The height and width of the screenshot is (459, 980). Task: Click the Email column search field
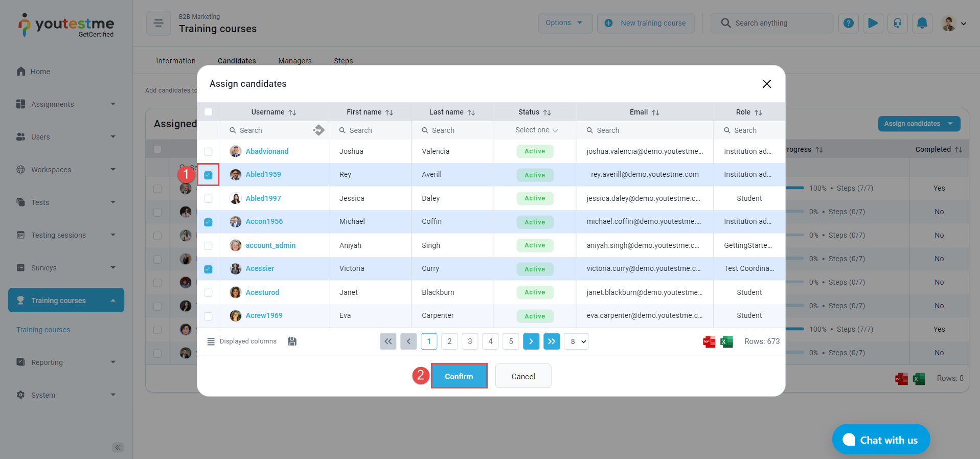[647, 130]
